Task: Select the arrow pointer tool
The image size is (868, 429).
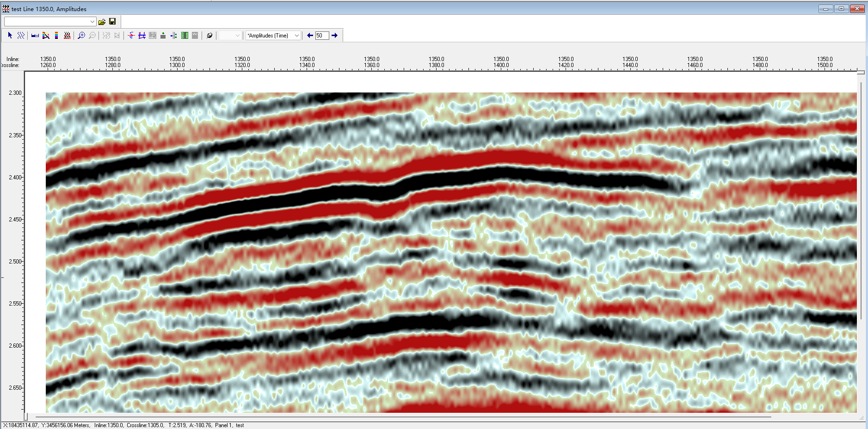Action: coord(10,35)
